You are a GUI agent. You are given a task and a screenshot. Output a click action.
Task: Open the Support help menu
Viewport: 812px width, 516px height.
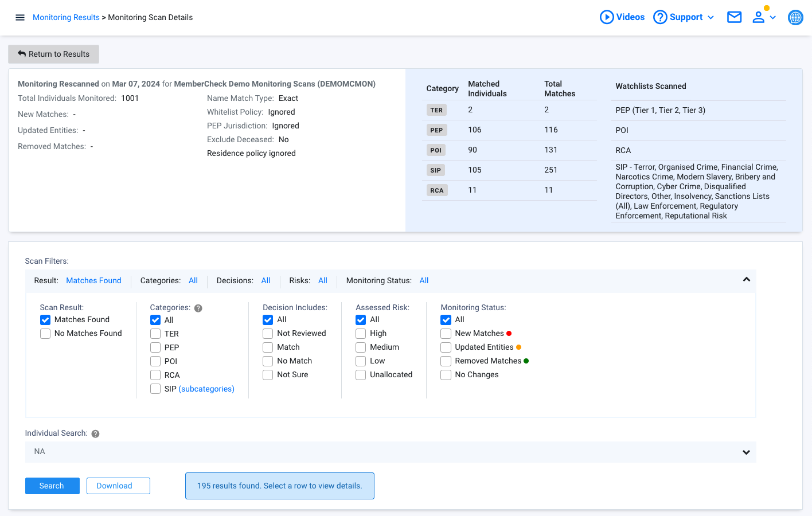(x=684, y=17)
